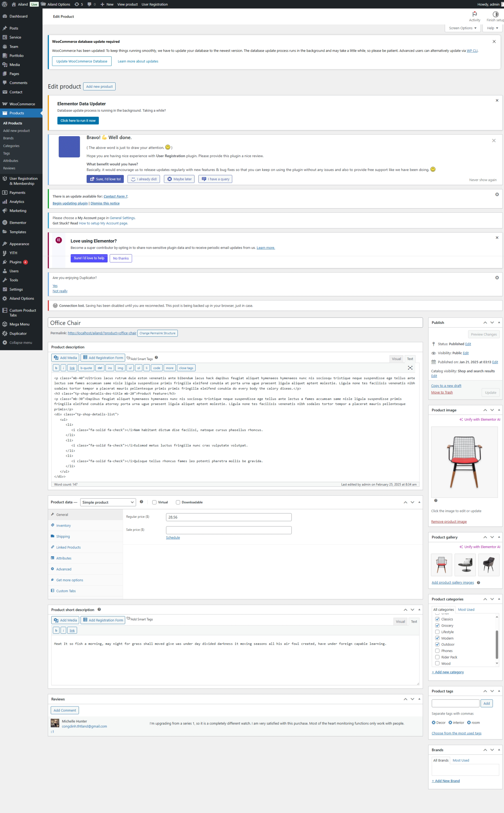
Task: Check the Rider Pack category
Action: (437, 657)
